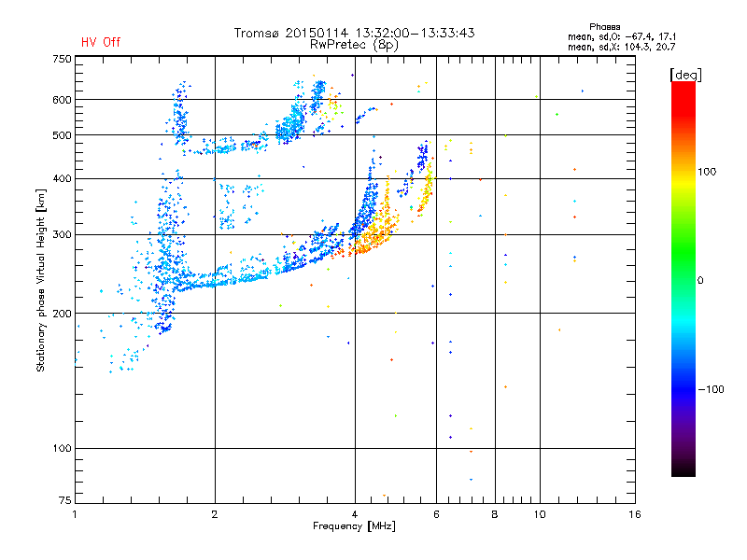Click the 'RwPretec (8p)' subtitle
The image size is (747, 560).
tap(354, 45)
